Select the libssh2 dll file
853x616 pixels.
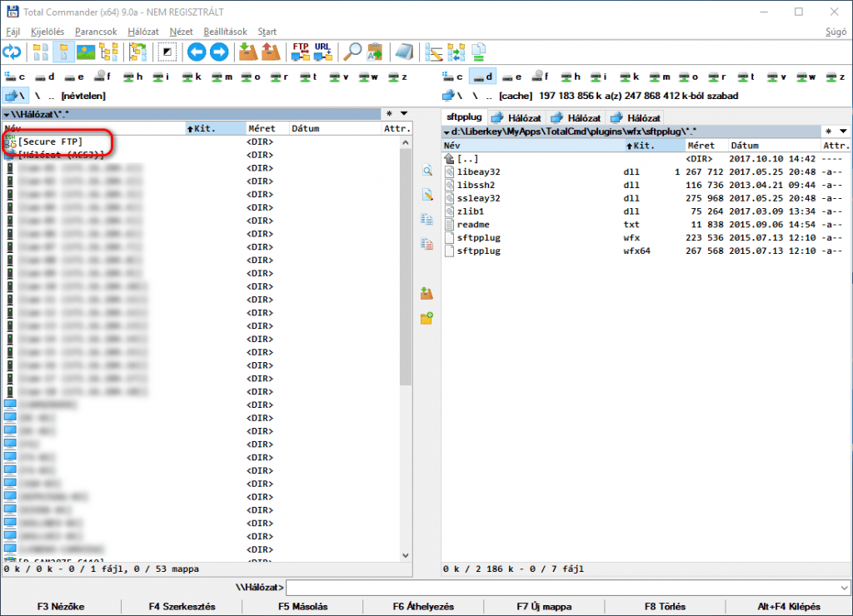pyautogui.click(x=476, y=185)
